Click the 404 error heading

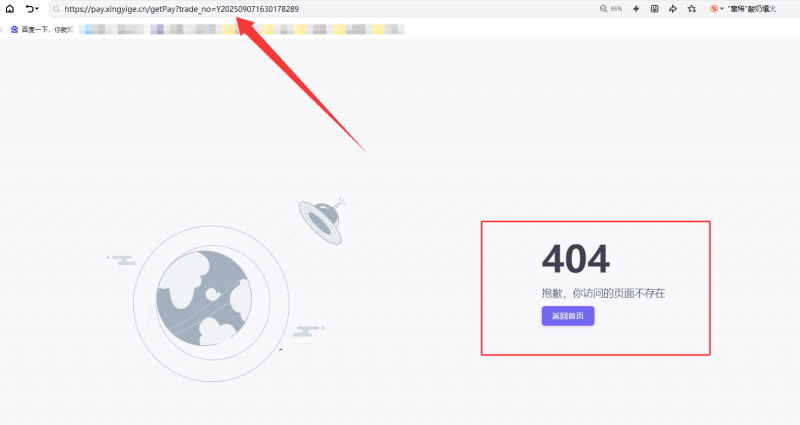click(x=575, y=260)
